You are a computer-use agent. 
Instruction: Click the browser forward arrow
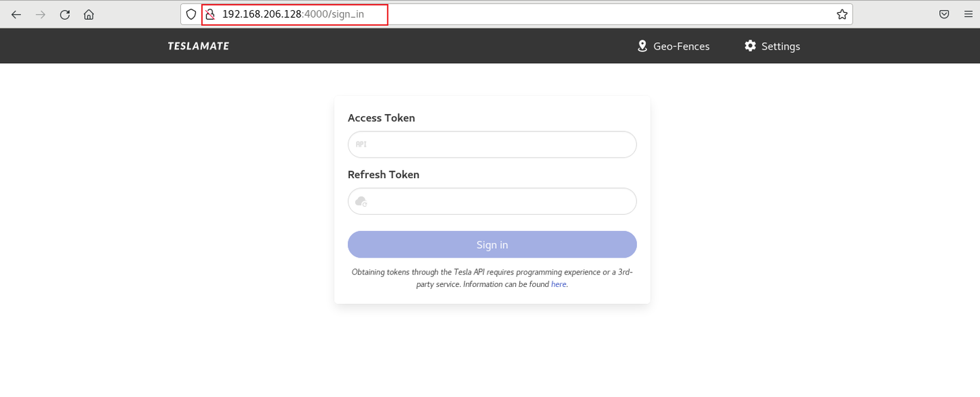tap(40, 14)
